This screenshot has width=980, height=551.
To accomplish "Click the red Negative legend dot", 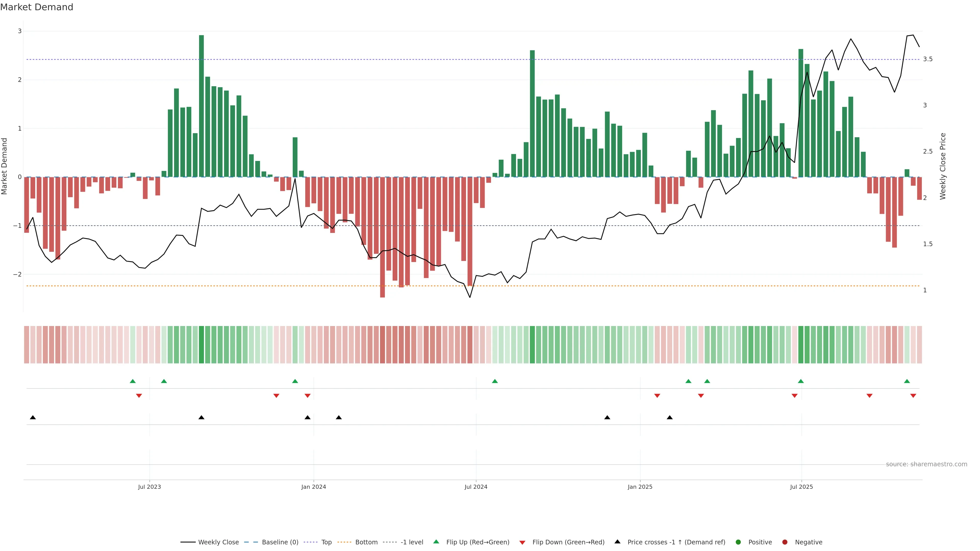I will (785, 542).
